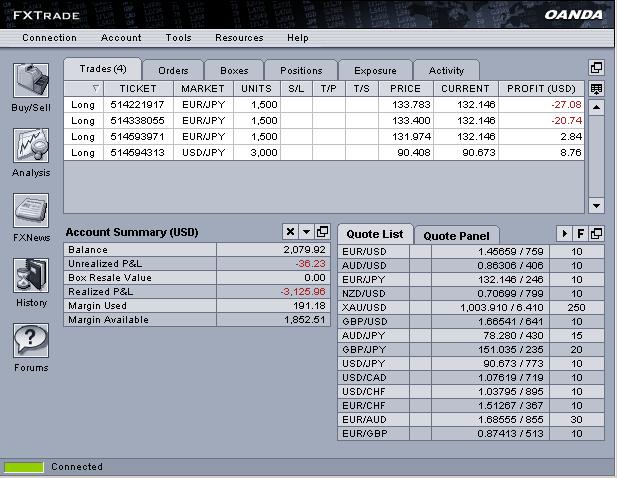Click the T/P column header
This screenshot has height=478, width=617.
(329, 89)
